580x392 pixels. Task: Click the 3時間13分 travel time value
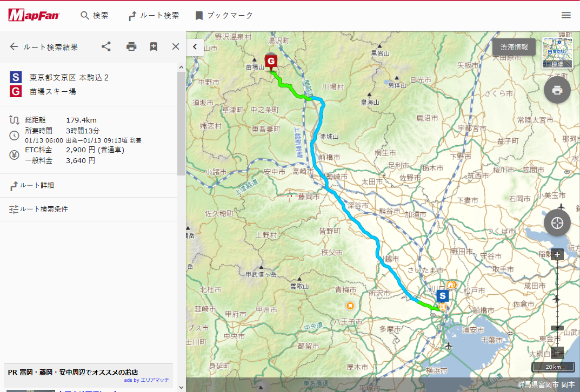tap(83, 131)
